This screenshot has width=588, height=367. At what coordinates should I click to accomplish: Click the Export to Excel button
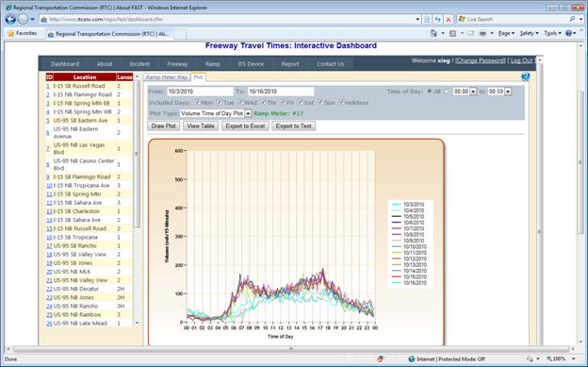click(245, 125)
